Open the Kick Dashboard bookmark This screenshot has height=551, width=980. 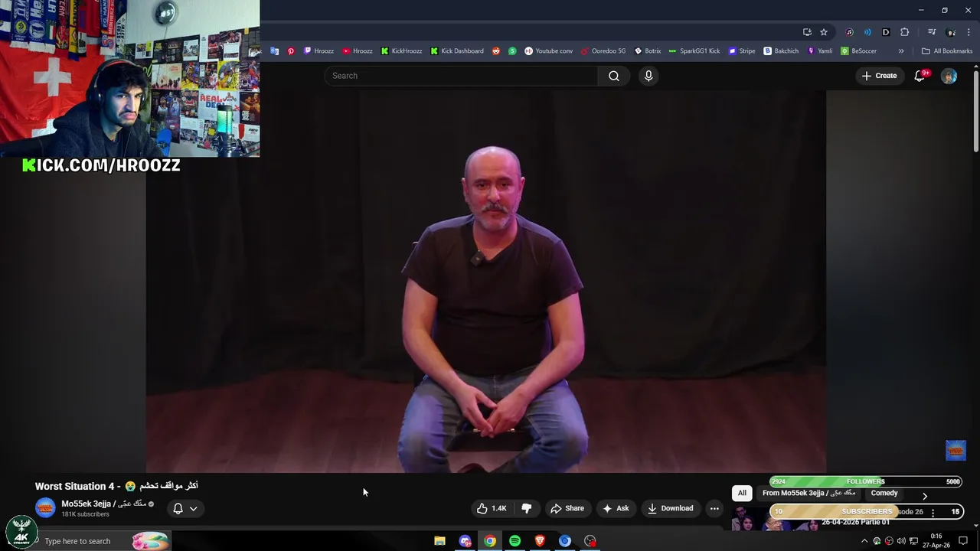point(456,51)
